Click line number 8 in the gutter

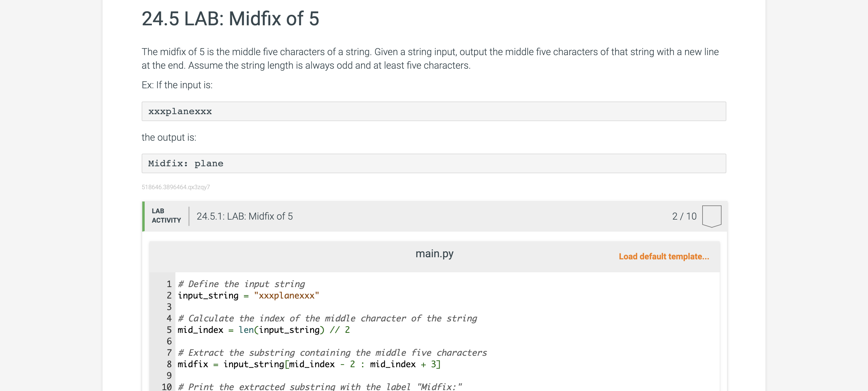168,364
